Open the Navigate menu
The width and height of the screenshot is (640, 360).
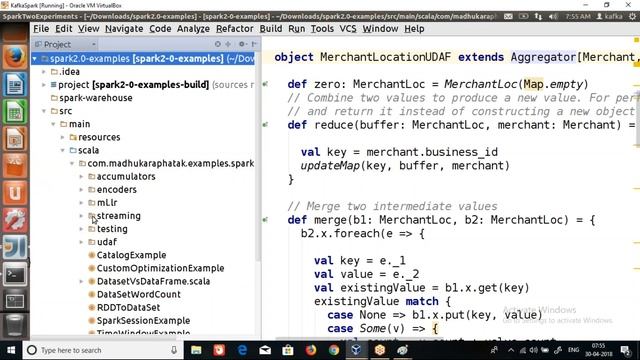pyautogui.click(x=124, y=29)
